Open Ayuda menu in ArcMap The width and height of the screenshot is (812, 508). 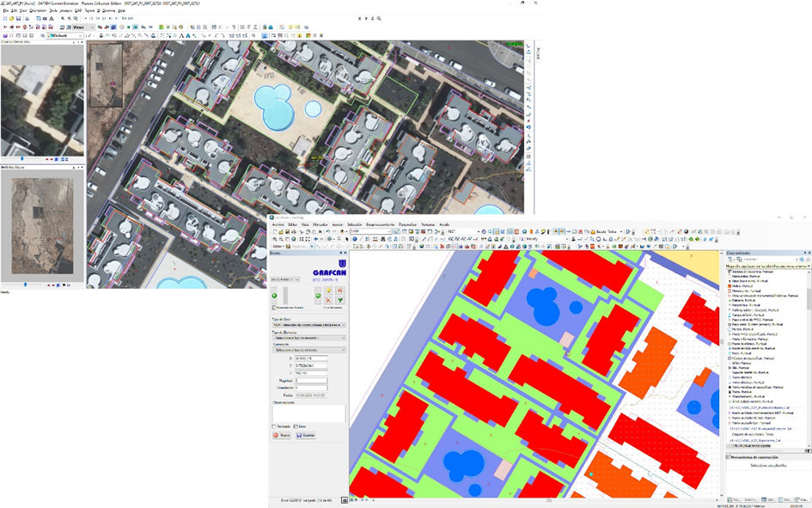tap(444, 224)
